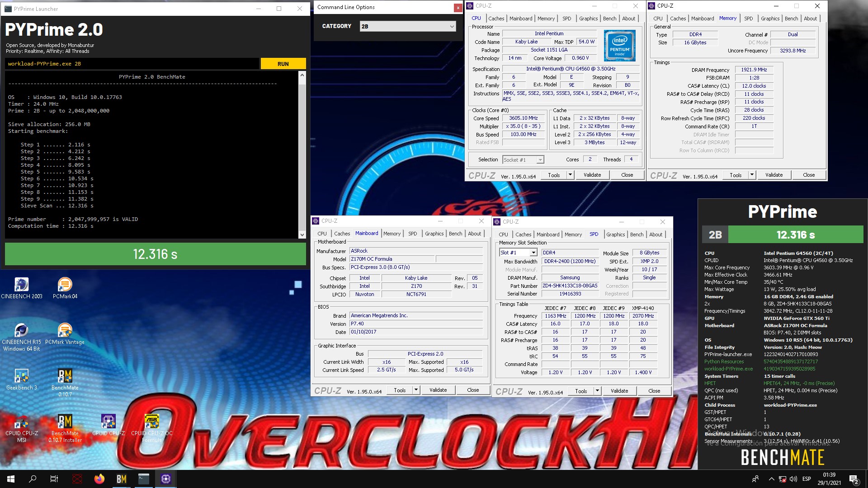Viewport: 868px width, 488px height.
Task: Open Geekbench 3 desktop icon
Action: (21, 379)
